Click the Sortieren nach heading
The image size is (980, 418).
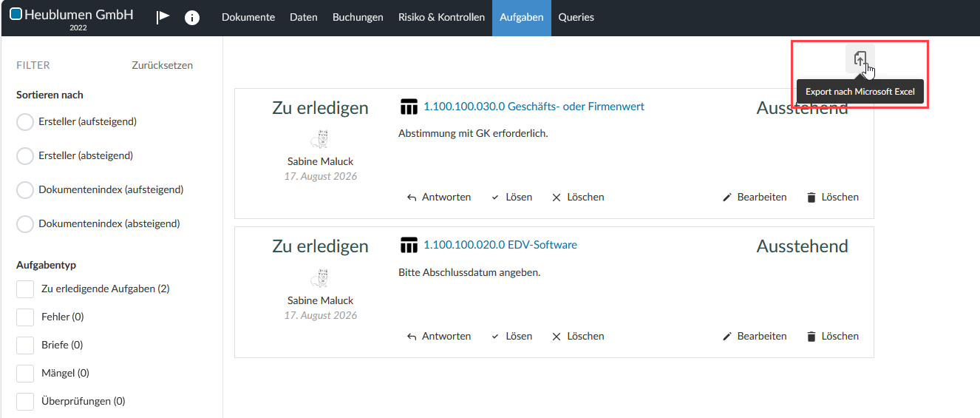pyautogui.click(x=50, y=95)
